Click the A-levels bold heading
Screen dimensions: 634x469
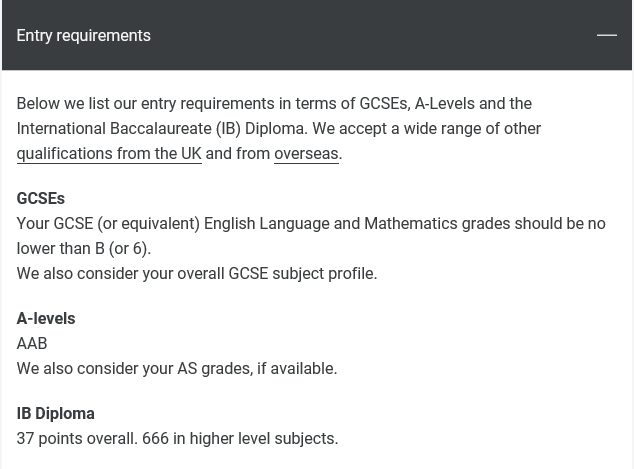coord(46,319)
